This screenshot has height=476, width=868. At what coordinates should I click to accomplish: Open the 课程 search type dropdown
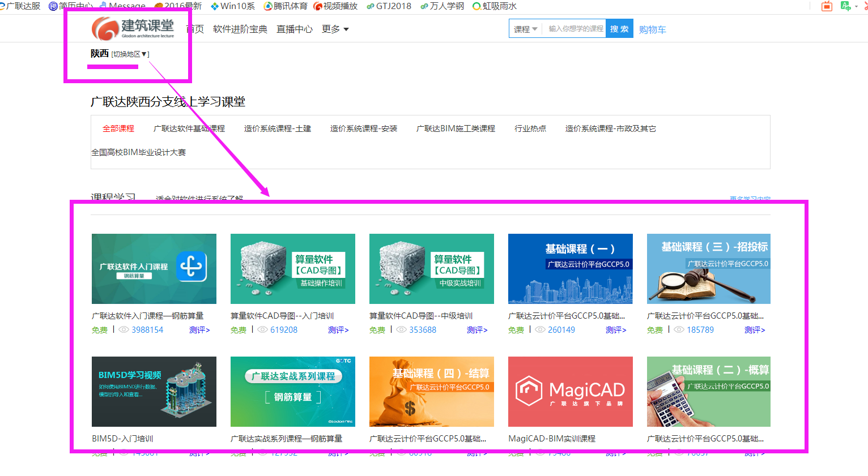click(x=525, y=29)
